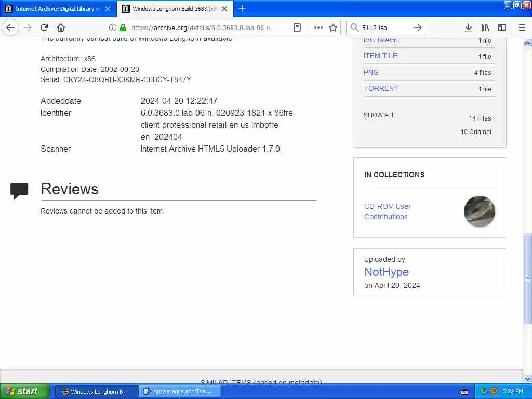This screenshot has width=532, height=399.
Task: Click the system tray network icon
Action: pyautogui.click(x=484, y=391)
